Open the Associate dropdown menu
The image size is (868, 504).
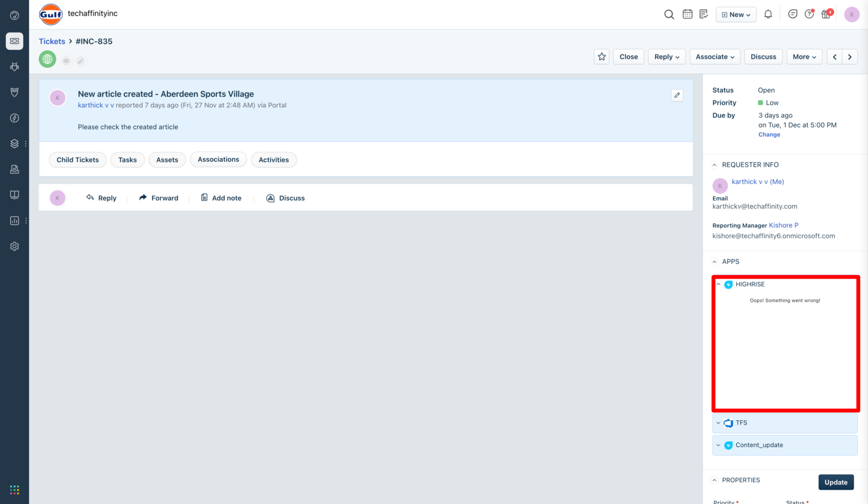click(714, 57)
